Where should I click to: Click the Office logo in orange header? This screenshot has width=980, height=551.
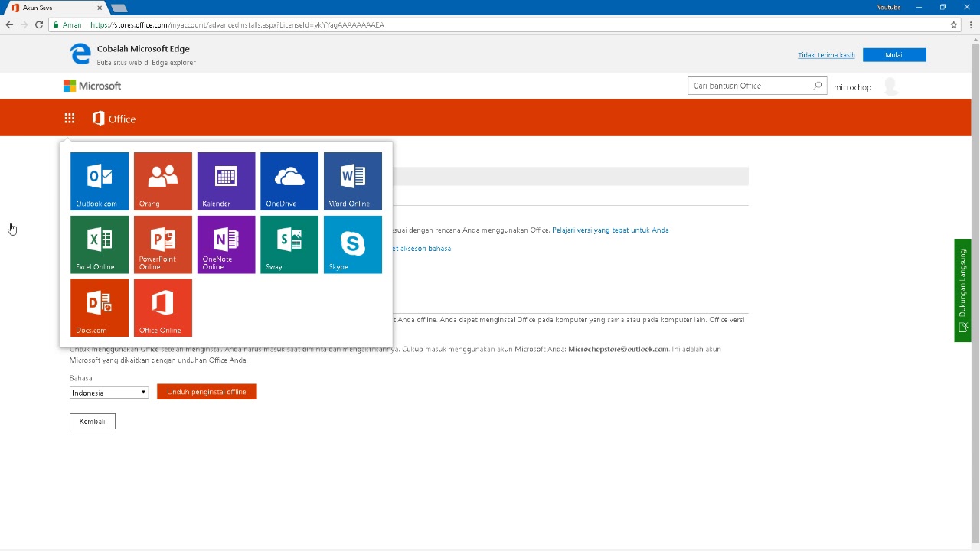pyautogui.click(x=113, y=119)
